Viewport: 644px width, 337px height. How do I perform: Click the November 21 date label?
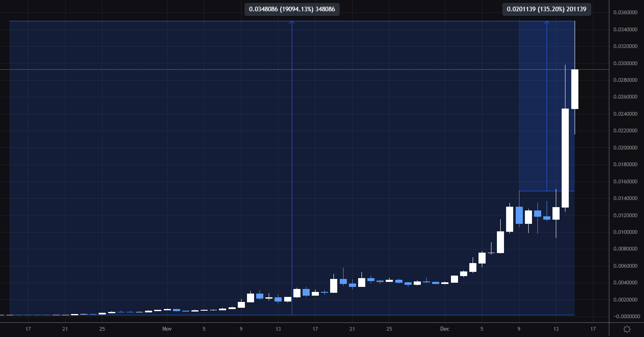coord(352,329)
